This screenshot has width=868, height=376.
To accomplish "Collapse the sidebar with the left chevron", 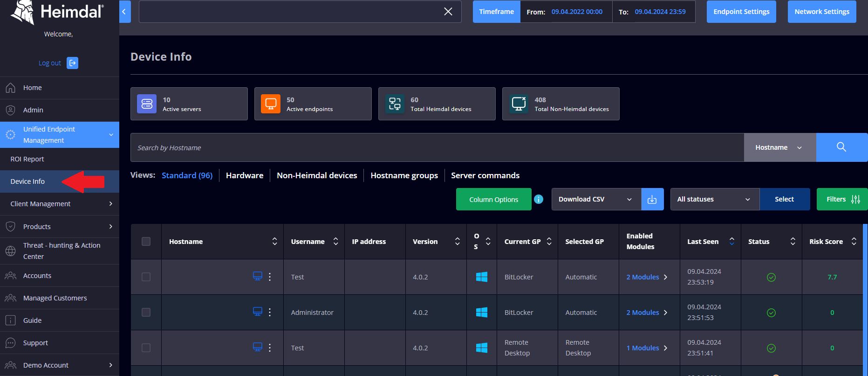I will (124, 12).
